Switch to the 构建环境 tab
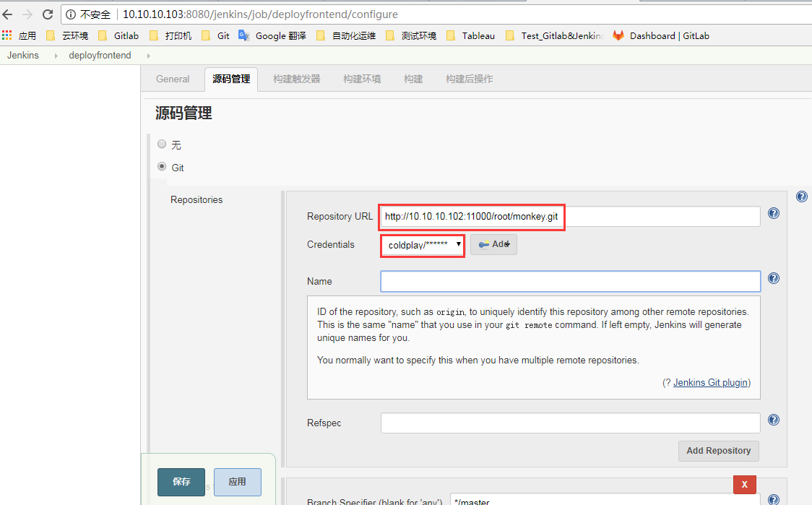This screenshot has height=505, width=812. 362,79
